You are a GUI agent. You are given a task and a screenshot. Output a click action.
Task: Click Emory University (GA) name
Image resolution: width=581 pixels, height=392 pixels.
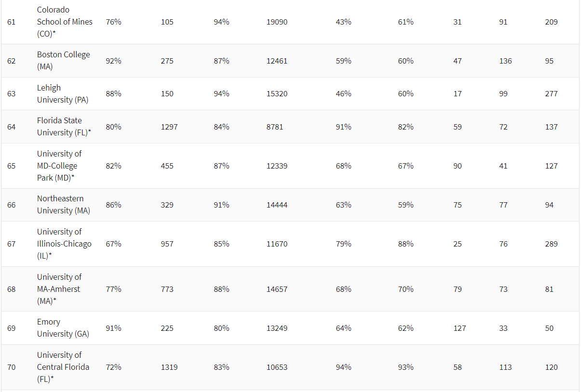click(x=63, y=328)
